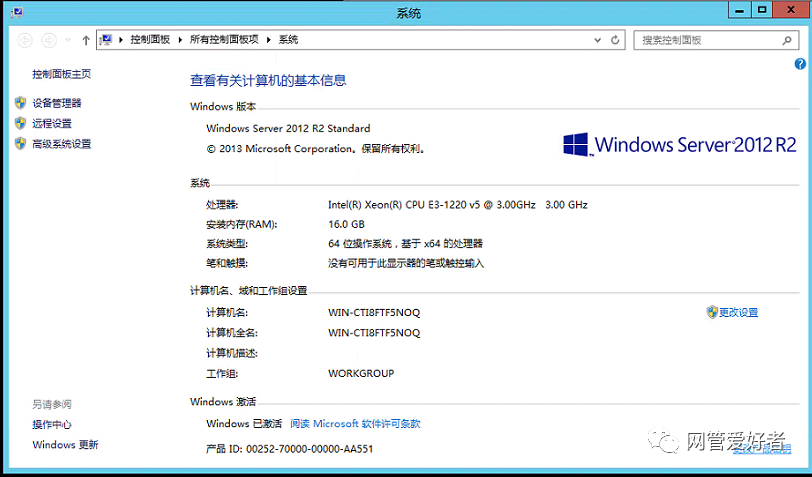Open Windows 更新 link
Viewport: 812px width, 477px height.
[65, 445]
